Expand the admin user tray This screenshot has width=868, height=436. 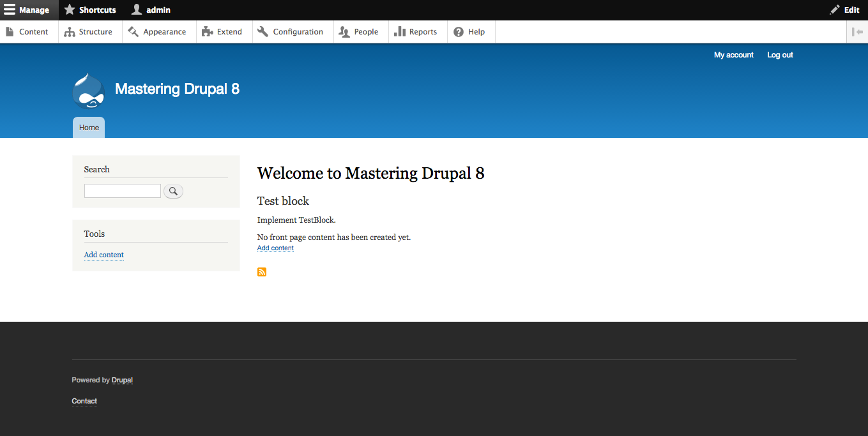[x=151, y=10]
